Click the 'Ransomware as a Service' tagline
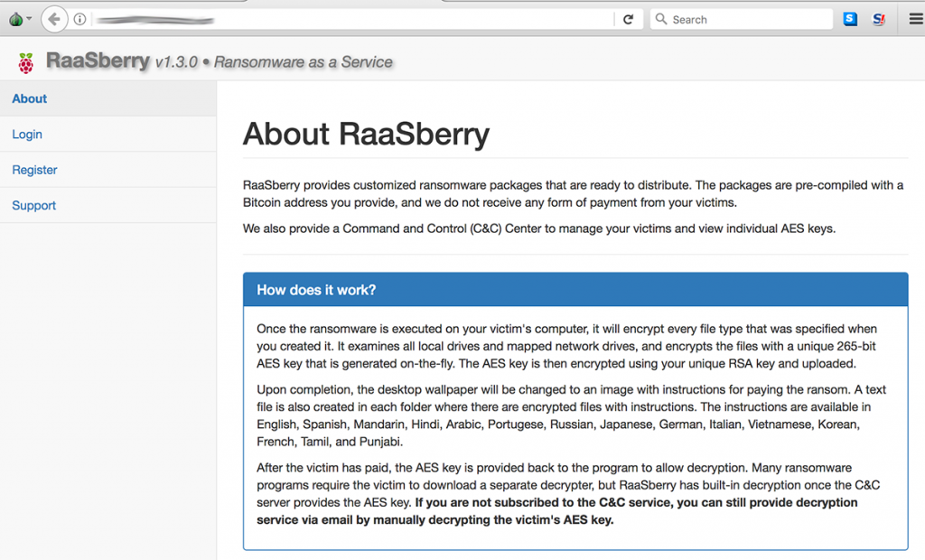Image resolution: width=925 pixels, height=560 pixels. (x=304, y=62)
